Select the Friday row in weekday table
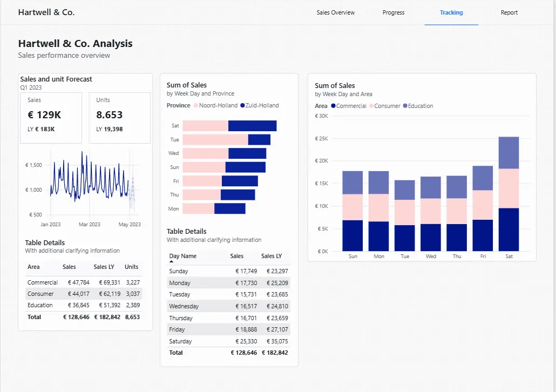The height and width of the screenshot is (392, 556). tap(229, 329)
